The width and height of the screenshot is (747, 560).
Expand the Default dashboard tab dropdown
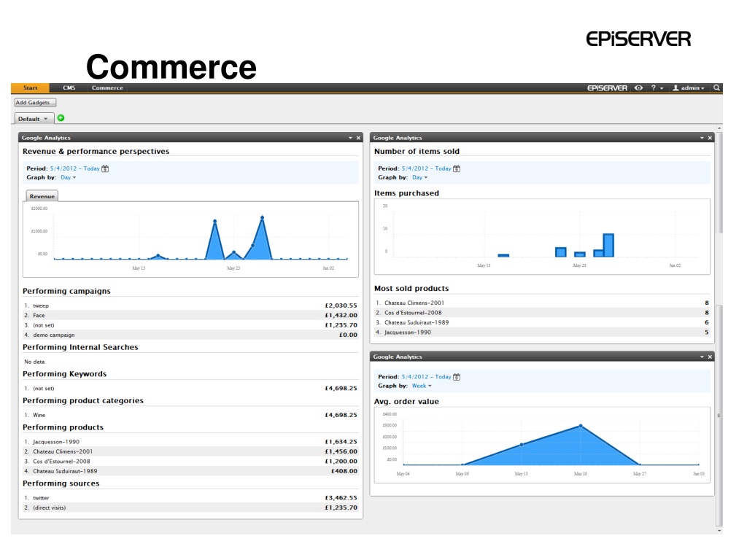pyautogui.click(x=46, y=119)
